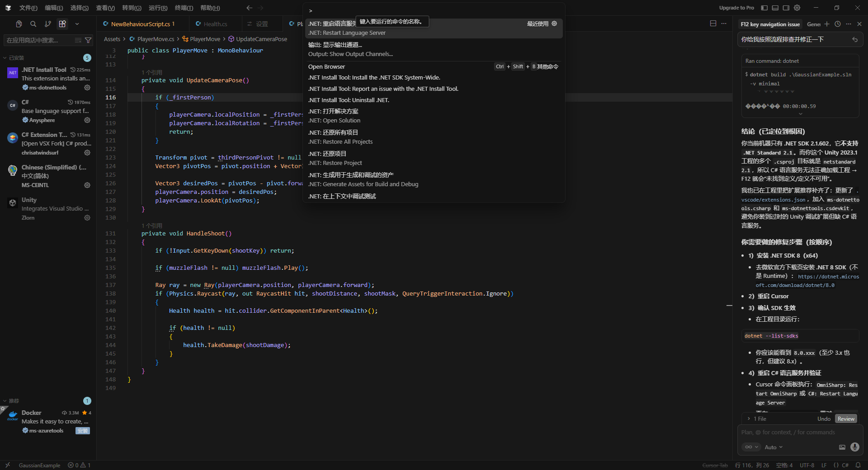The image size is (868, 470).
Task: Open the Explorer files view icon
Action: [19, 24]
